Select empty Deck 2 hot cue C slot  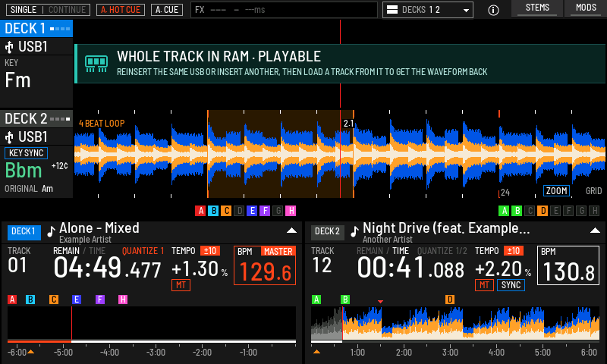[x=530, y=211]
